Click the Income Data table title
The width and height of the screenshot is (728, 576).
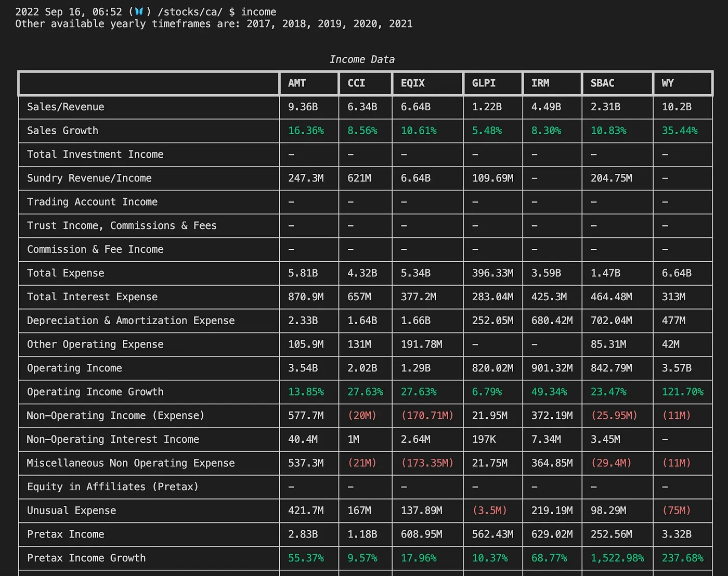coord(362,59)
